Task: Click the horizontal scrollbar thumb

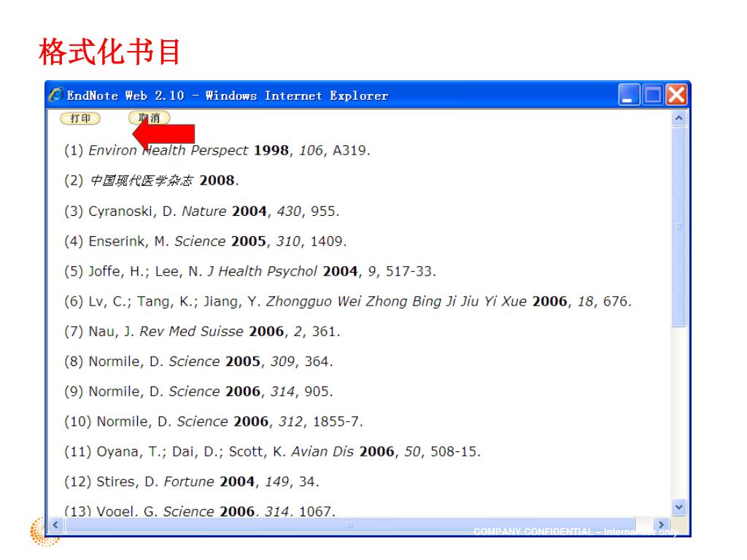Action: point(350,525)
